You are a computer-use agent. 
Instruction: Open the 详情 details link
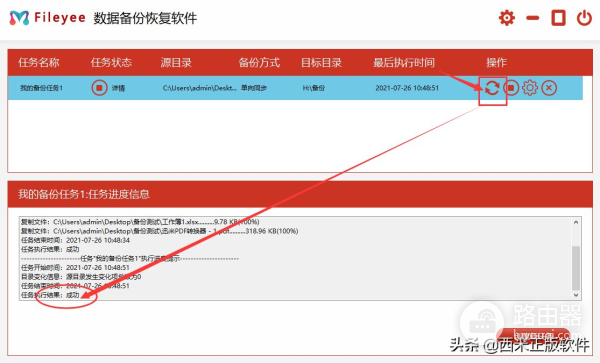coord(118,88)
